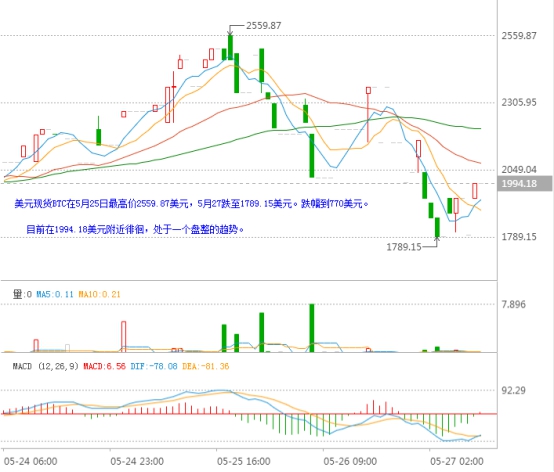Click the 05-25 16:00 time axis marker
Screen dimensions: 554x472
[243, 461]
